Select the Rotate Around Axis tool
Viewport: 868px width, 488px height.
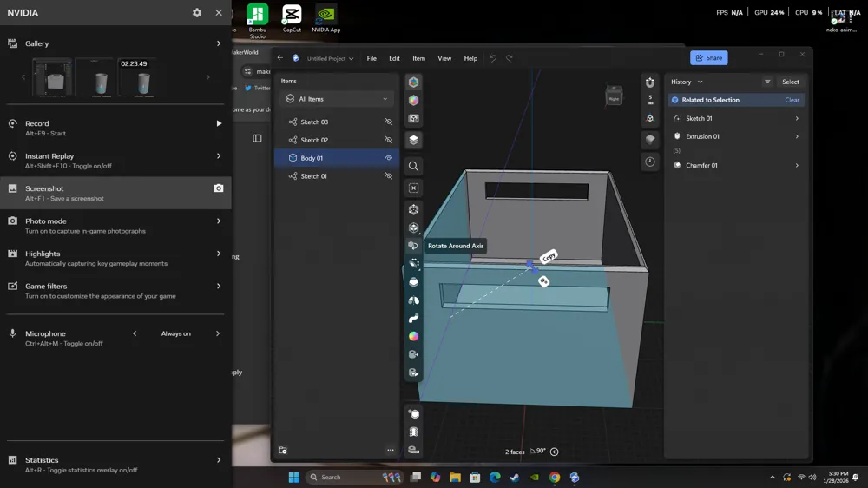[x=413, y=246]
